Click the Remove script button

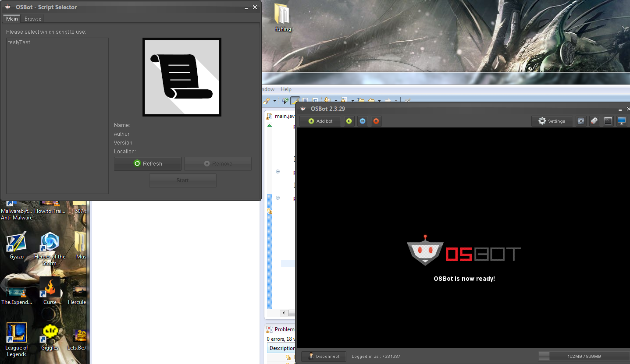[218, 163]
